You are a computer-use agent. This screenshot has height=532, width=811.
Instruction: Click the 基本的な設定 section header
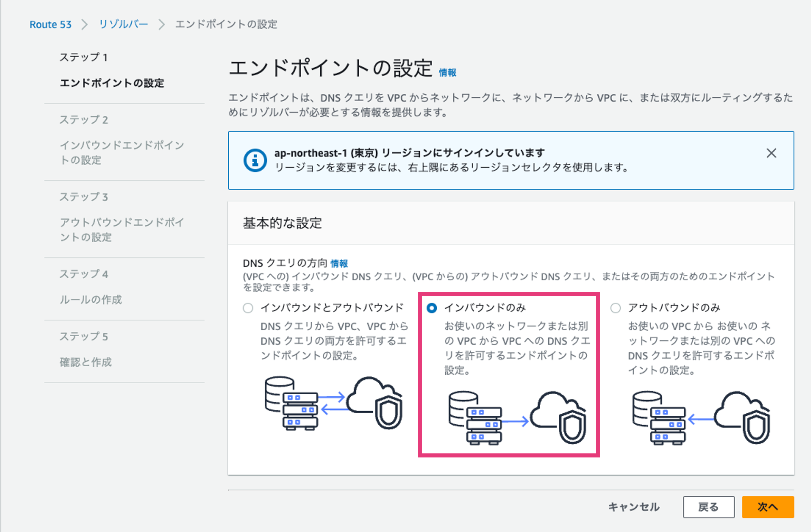tap(283, 223)
